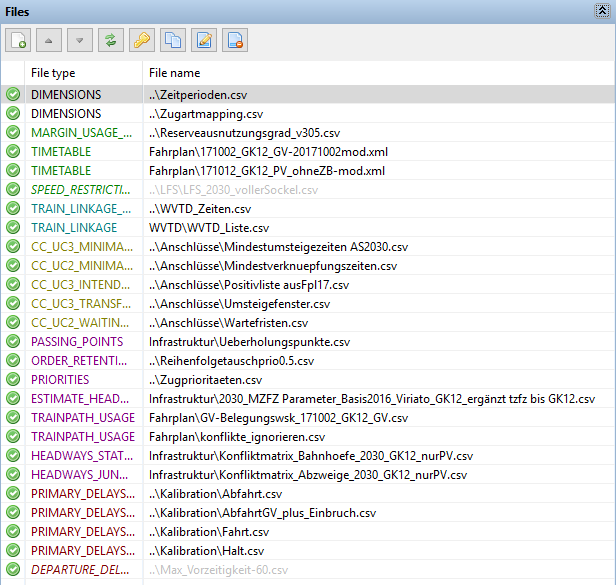Select Anschlüsse\Wartefristen.csv entry
This screenshot has height=585, width=616.
(229, 323)
